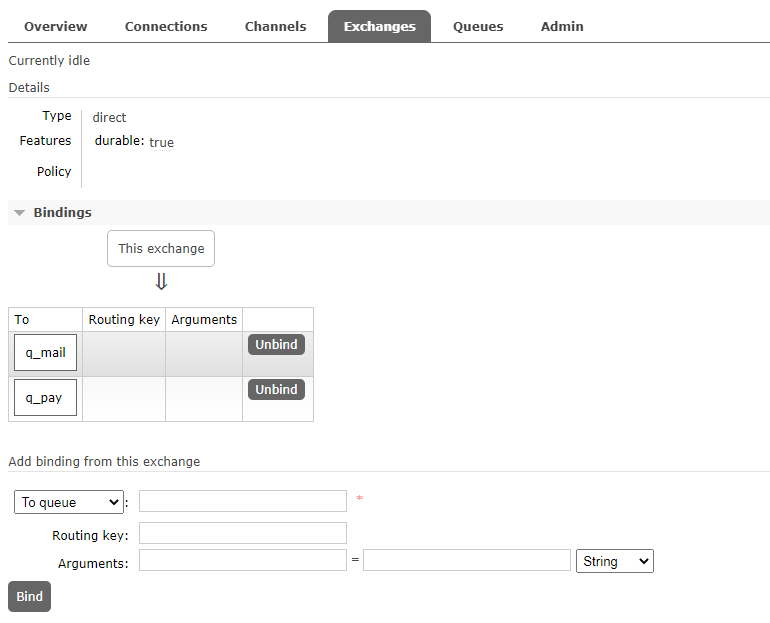Click the Arguments key input field
The width and height of the screenshot is (770, 623).
[x=243, y=560]
